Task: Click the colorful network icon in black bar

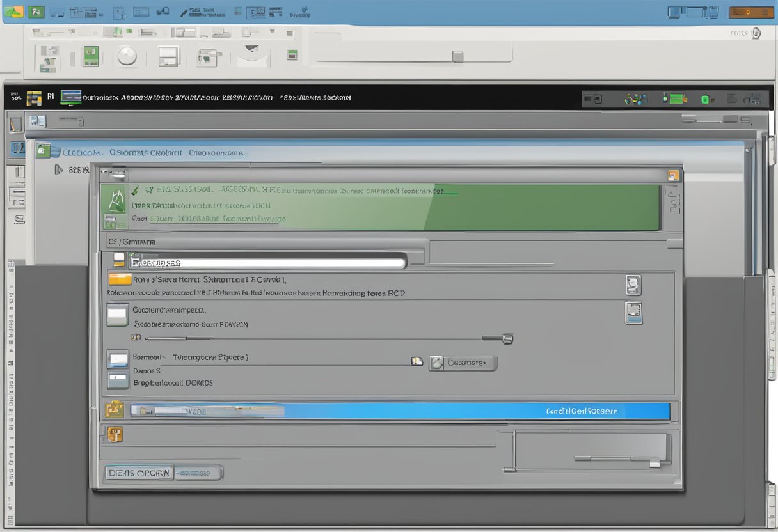Action: point(636,98)
